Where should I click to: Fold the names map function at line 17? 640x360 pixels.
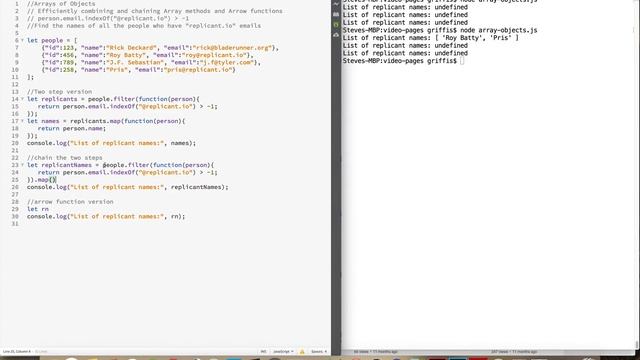pos(22,121)
